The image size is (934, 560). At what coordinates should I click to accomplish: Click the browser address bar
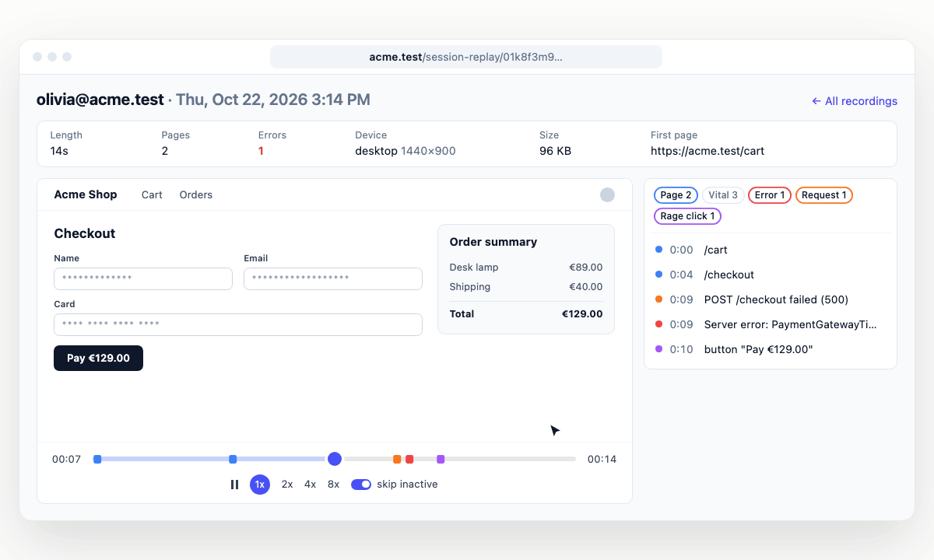coord(466,57)
